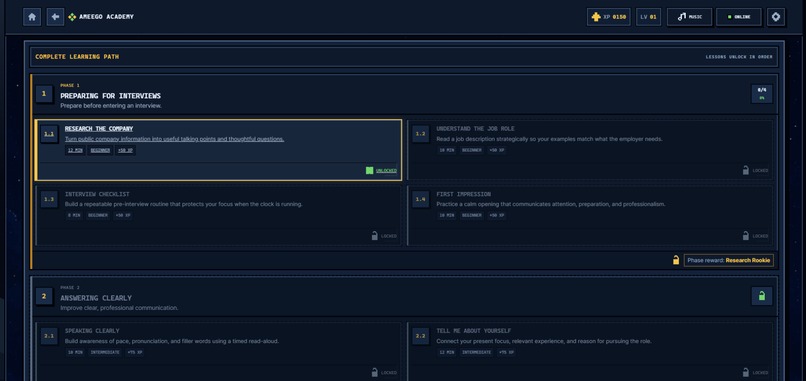
Task: Click the 1.4 lesson number badge
Action: (420, 199)
